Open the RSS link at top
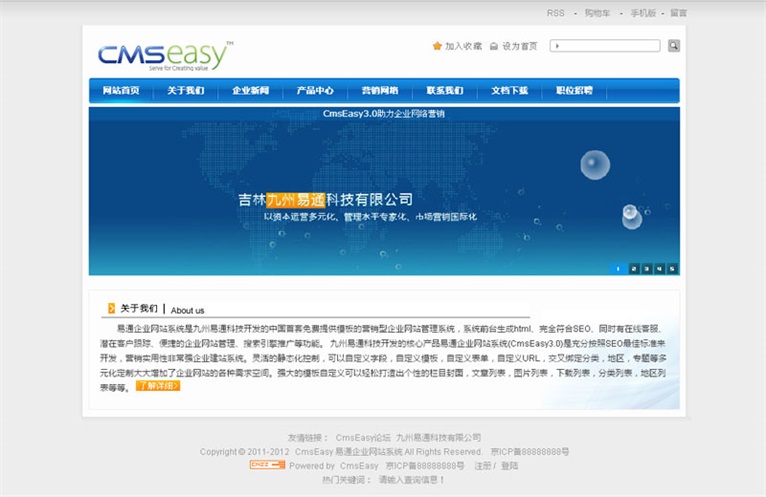This screenshot has height=497, width=766. coord(555,13)
